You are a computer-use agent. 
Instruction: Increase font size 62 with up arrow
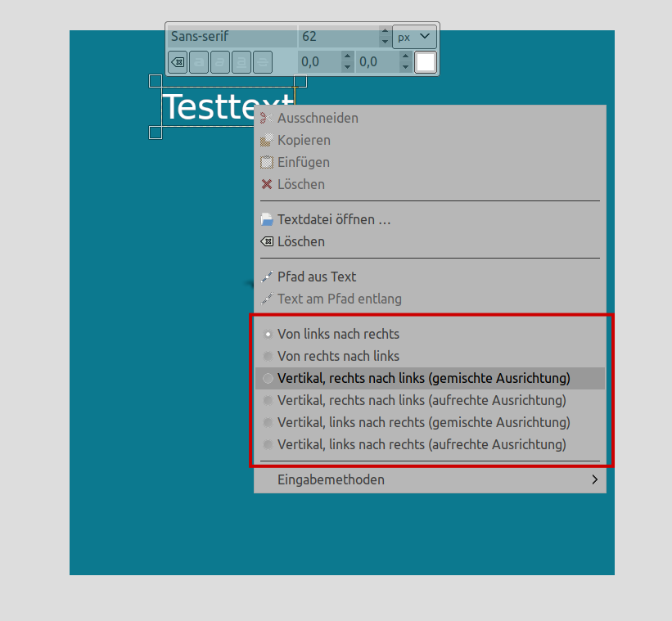point(385,31)
